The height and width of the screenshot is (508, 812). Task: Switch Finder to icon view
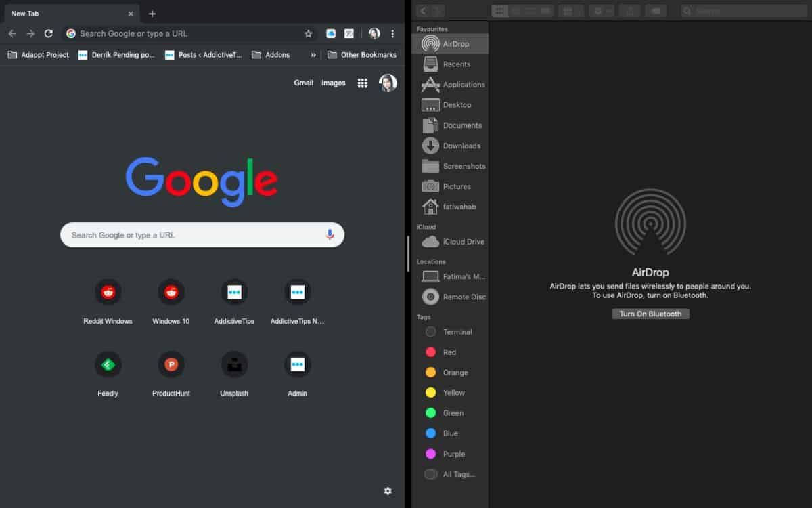point(499,10)
